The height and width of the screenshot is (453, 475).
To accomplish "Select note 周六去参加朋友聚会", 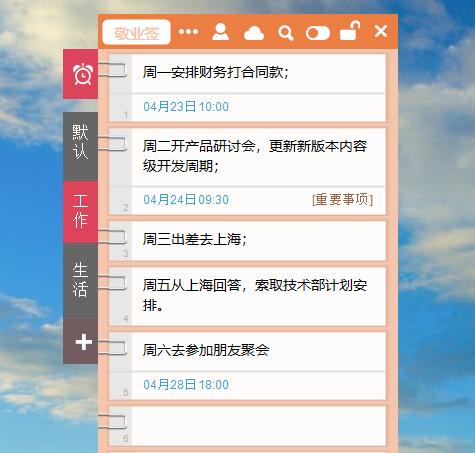I will [x=259, y=350].
